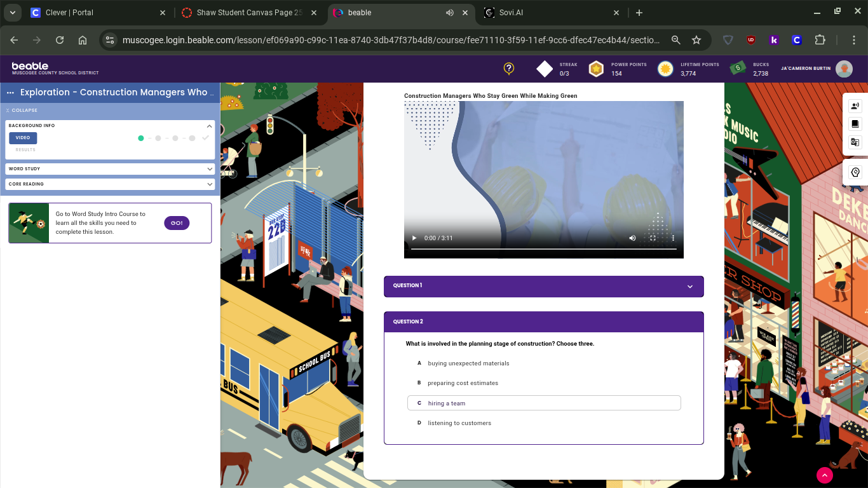Click the video progress bar
868x488 pixels.
point(543,248)
